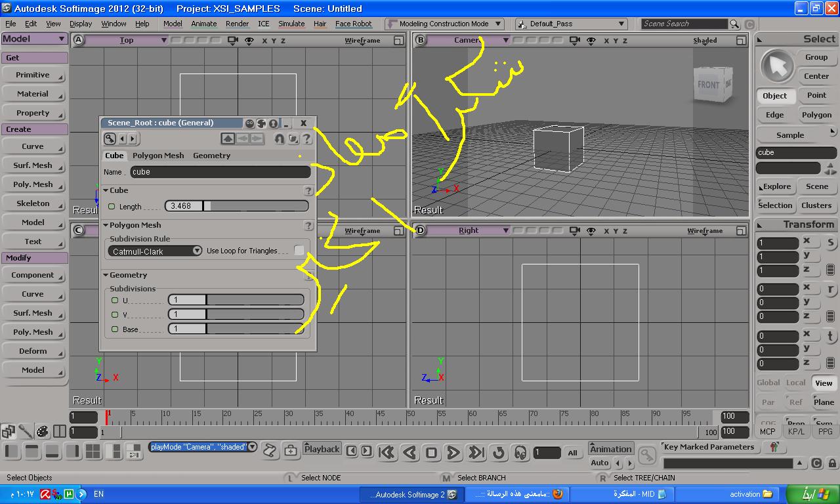Screen dimensions: 840x504
Task: Click the Polygon selection button
Action: click(816, 115)
